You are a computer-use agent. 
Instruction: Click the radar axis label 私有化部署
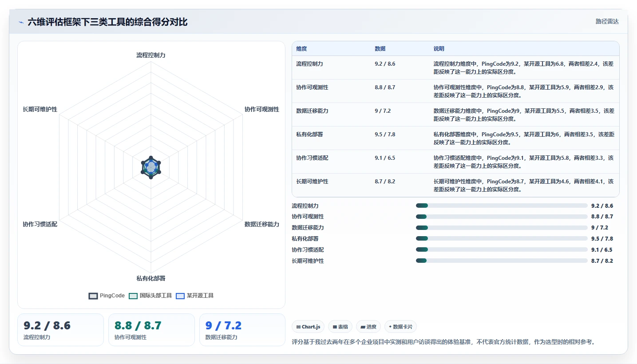point(151,278)
